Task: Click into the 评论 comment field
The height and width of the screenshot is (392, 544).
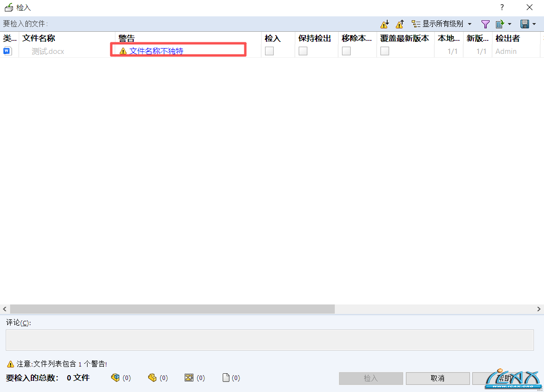Action: click(269, 340)
